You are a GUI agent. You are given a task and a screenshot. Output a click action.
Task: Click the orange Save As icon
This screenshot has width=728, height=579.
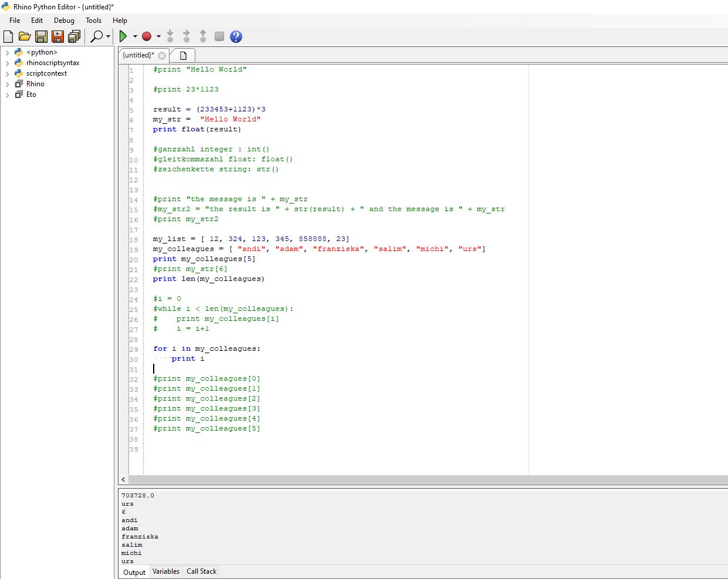tap(57, 36)
